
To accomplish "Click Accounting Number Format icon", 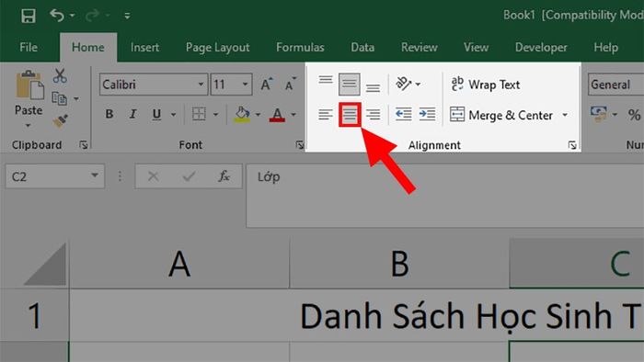I will 599,114.
